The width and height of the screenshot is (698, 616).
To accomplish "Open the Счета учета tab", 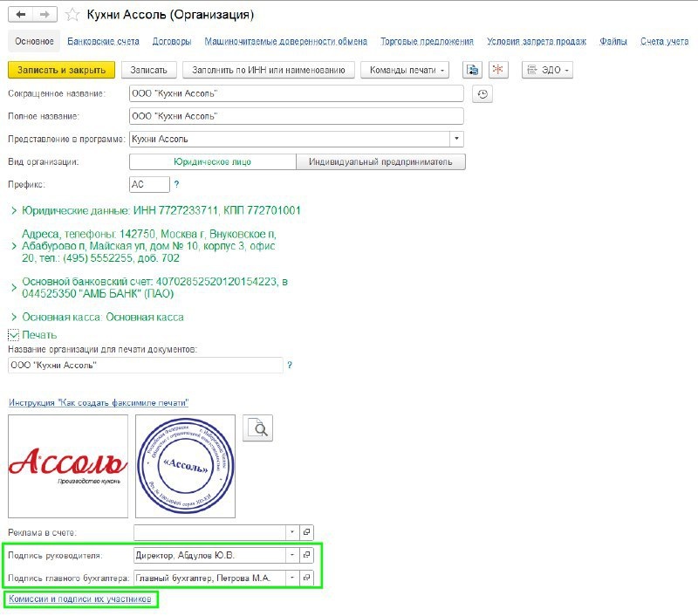I will [x=664, y=41].
